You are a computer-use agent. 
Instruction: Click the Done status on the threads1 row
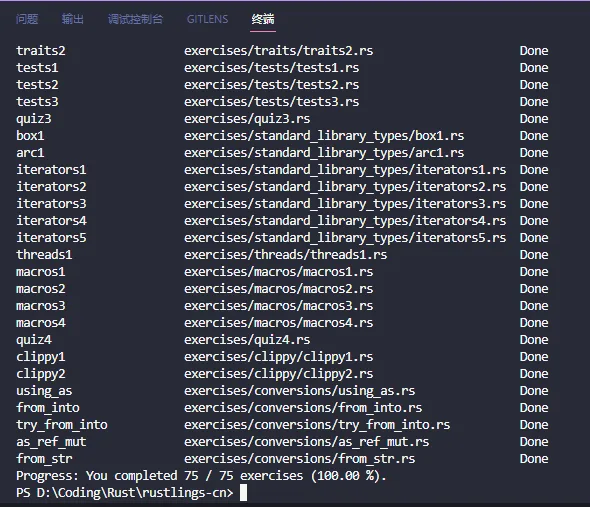(534, 254)
